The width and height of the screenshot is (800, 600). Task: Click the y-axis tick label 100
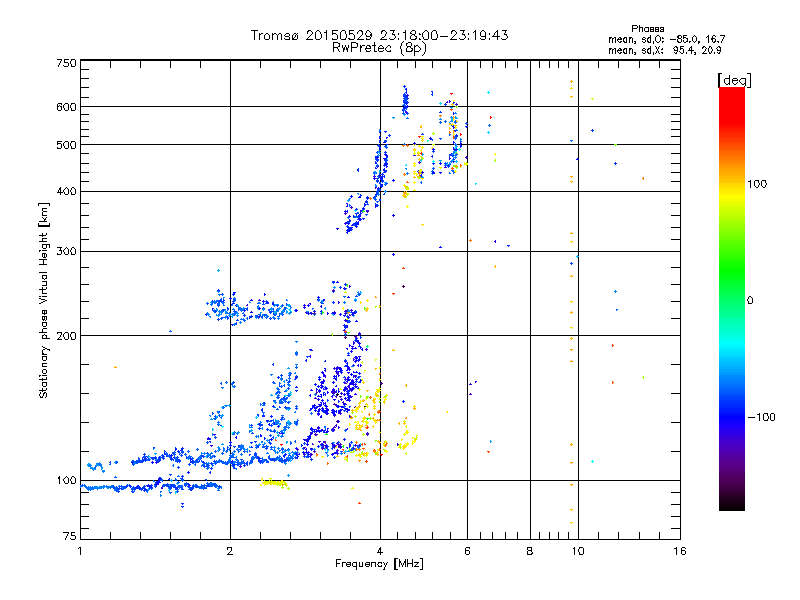(66, 480)
